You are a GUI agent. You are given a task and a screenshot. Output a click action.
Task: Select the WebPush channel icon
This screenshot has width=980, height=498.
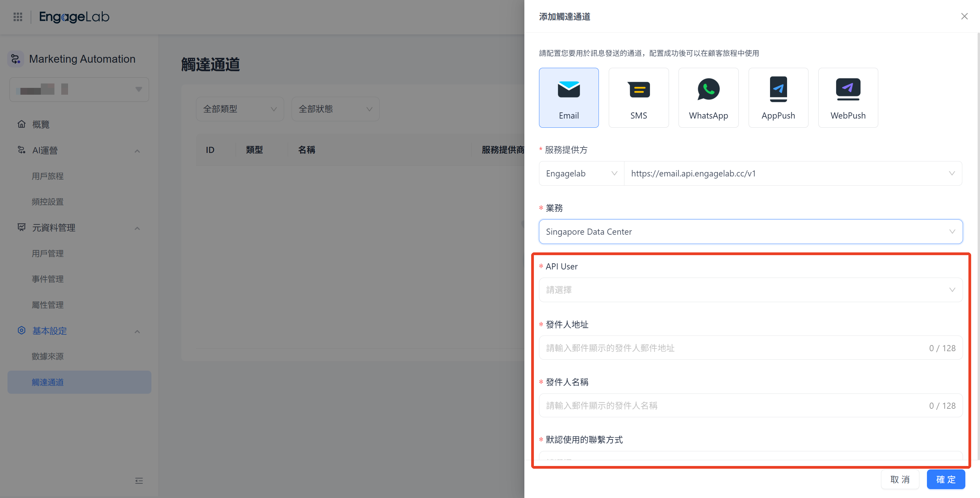[848, 97]
